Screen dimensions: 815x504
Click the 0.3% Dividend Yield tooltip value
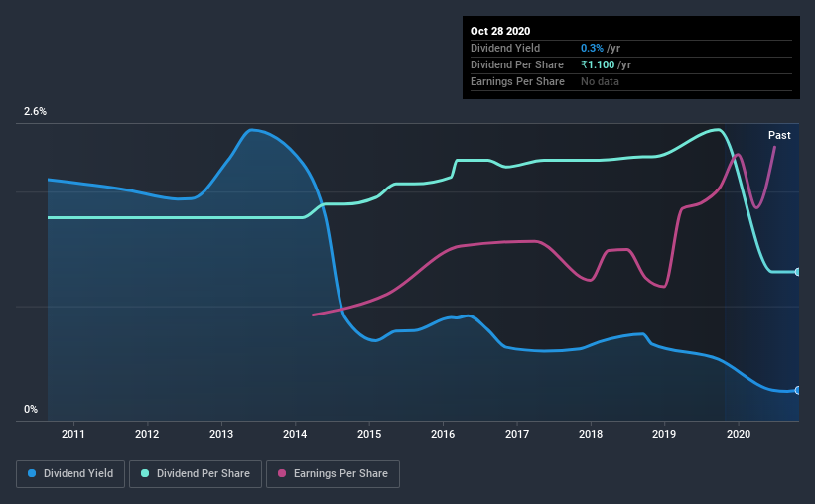pos(592,48)
